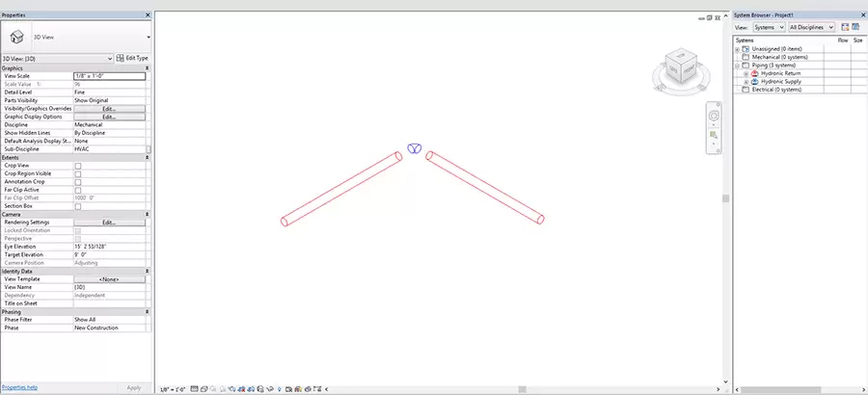Viewport: 868px width, 395px height.
Task: Enable the Crop View checkbox
Action: [78, 166]
